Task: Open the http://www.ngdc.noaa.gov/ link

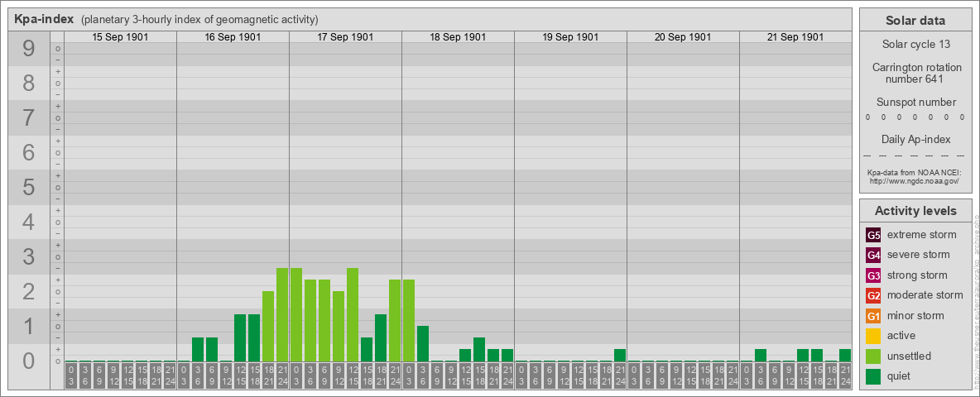Action: (915, 181)
